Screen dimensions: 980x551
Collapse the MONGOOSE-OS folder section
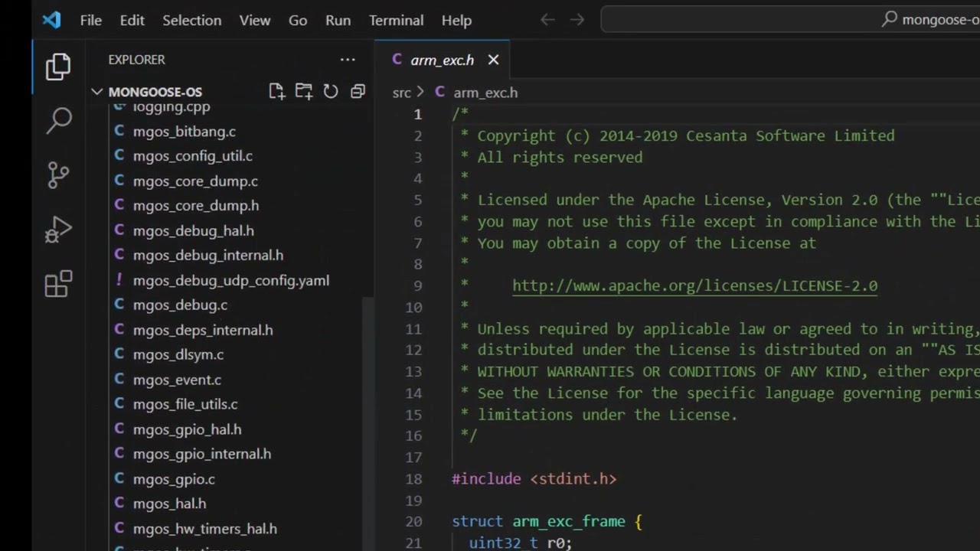[x=97, y=92]
